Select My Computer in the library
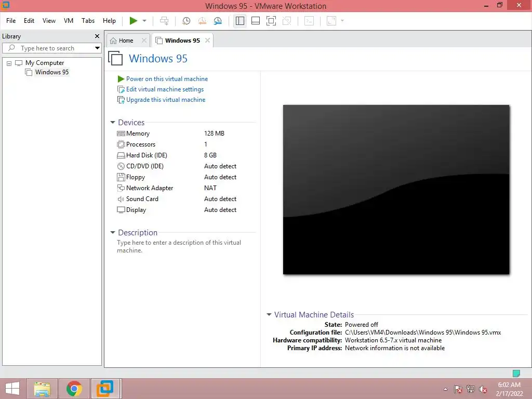Viewport: 532px width, 399px height. click(45, 63)
